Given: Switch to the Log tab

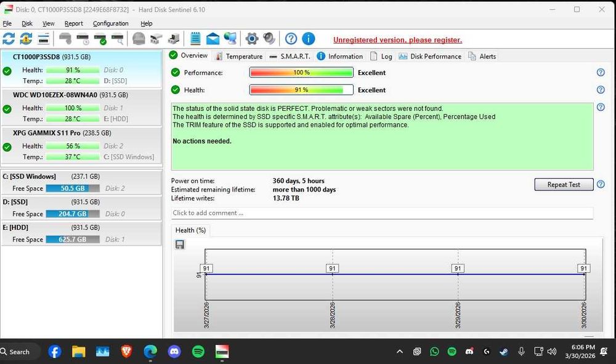Looking at the screenshot, I should 381,56.
